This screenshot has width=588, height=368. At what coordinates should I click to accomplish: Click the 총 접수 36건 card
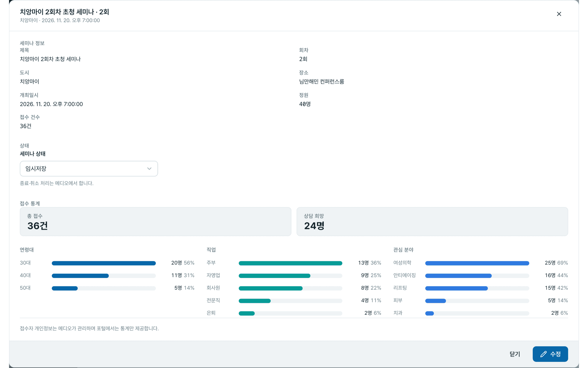(x=156, y=222)
